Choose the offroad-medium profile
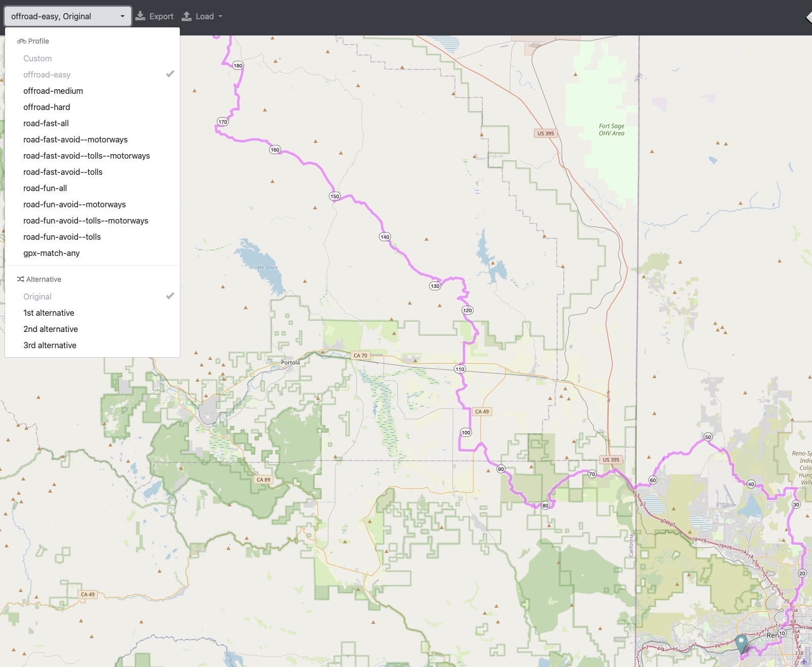 [x=92, y=91]
